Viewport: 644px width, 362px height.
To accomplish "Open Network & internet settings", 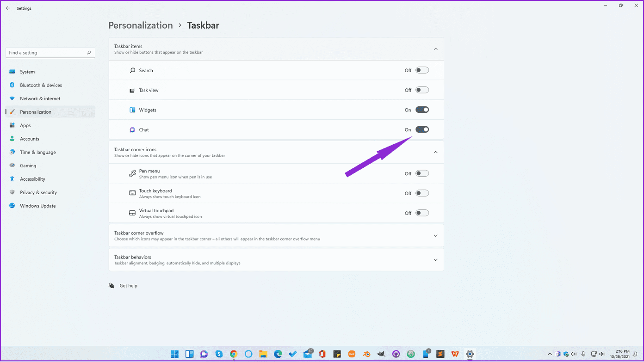I will [50, 98].
